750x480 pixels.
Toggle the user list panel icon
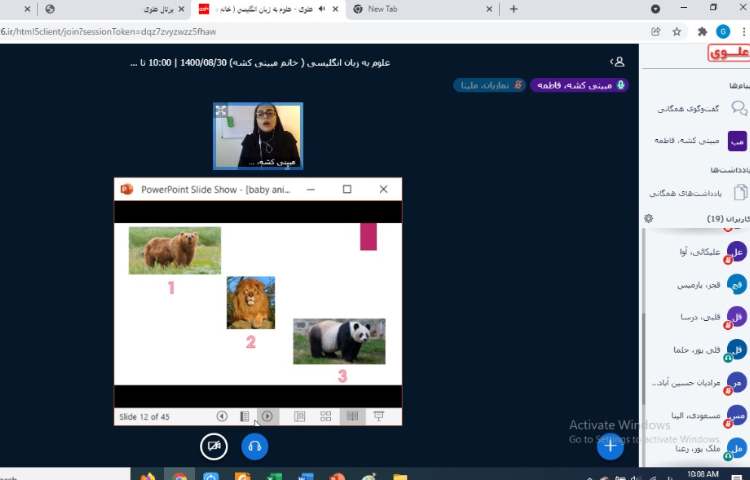tap(618, 62)
